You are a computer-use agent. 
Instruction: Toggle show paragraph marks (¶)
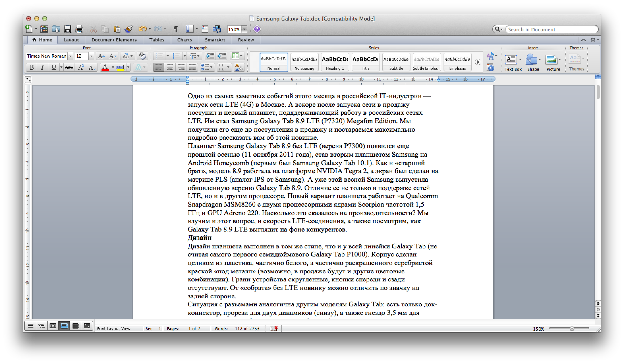coord(175,29)
